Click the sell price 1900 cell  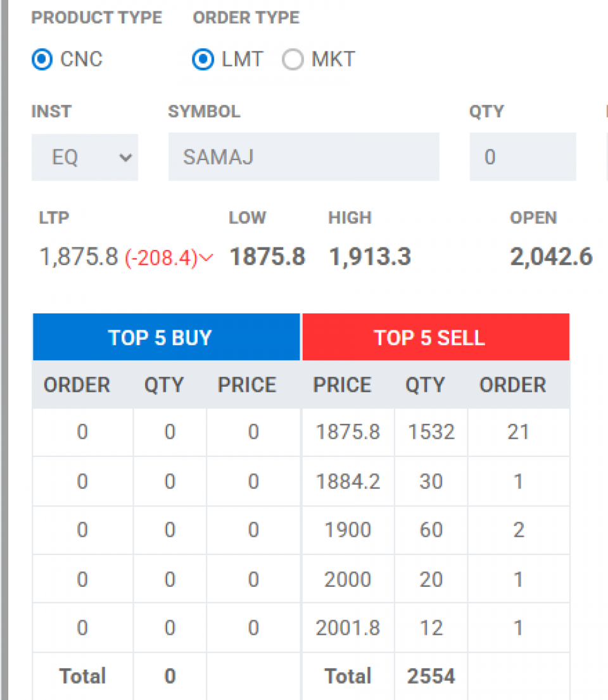pyautogui.click(x=348, y=530)
